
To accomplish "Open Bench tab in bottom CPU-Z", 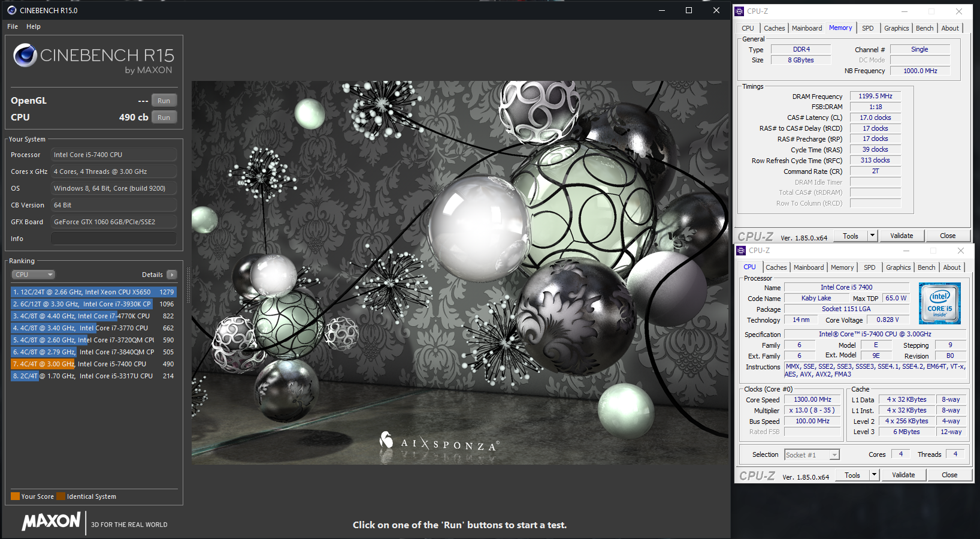I will (926, 267).
